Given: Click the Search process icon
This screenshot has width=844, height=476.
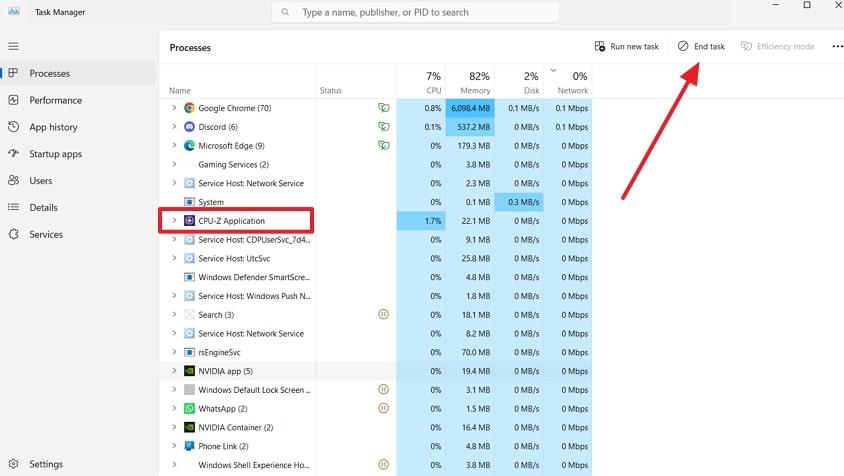Looking at the screenshot, I should 189,315.
